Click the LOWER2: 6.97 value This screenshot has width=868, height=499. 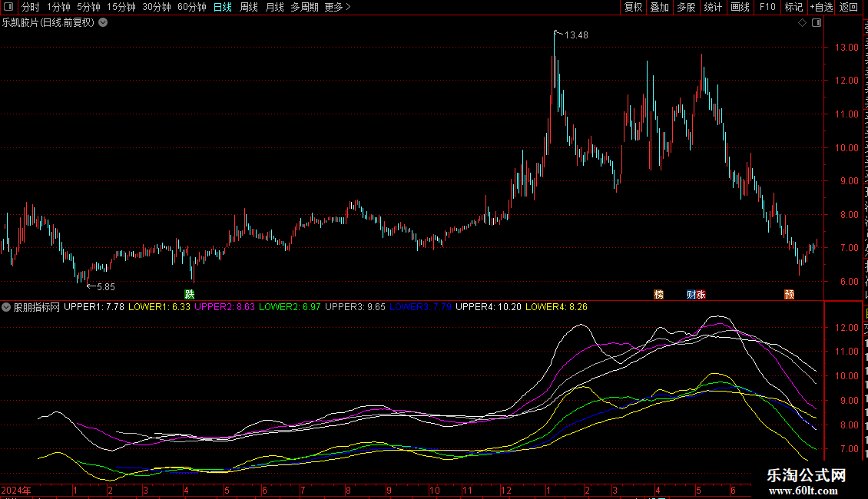coord(290,307)
